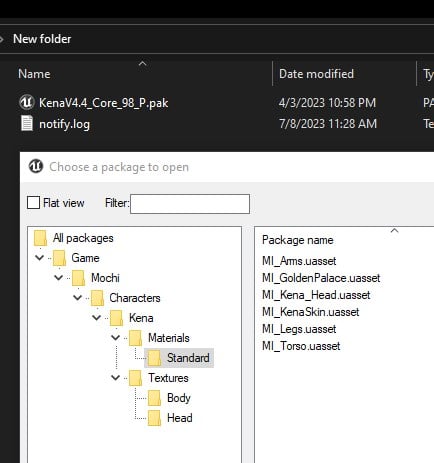Open the Kena folder in tree
Screen dimensions: 434x463
tap(141, 318)
